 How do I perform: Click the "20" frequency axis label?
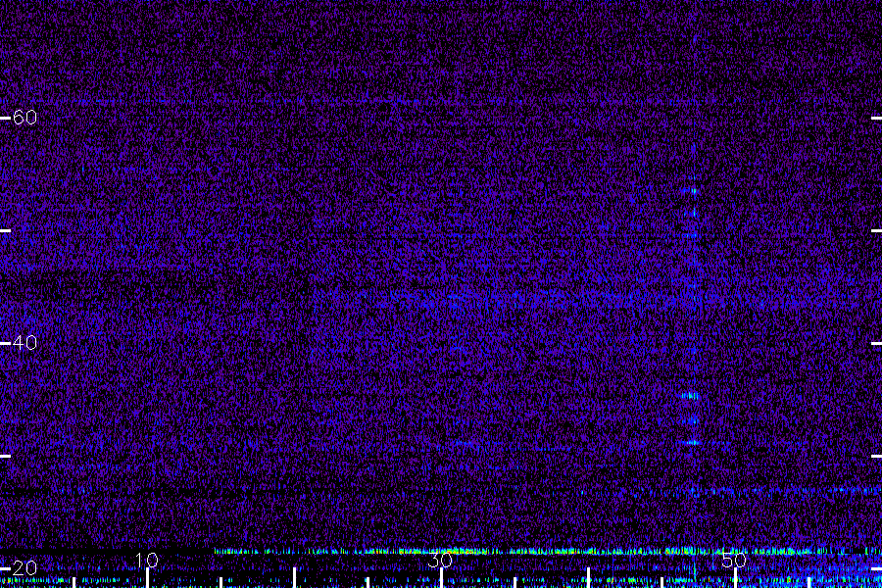pos(24,567)
